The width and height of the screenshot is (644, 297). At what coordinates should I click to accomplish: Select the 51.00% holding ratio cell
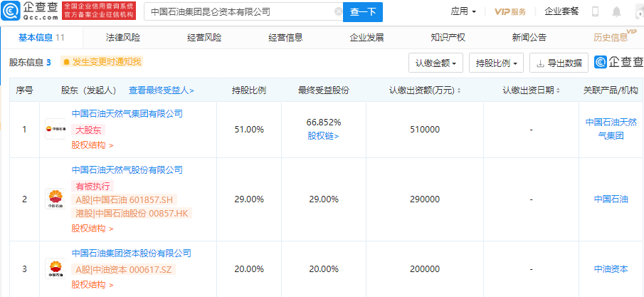click(249, 130)
